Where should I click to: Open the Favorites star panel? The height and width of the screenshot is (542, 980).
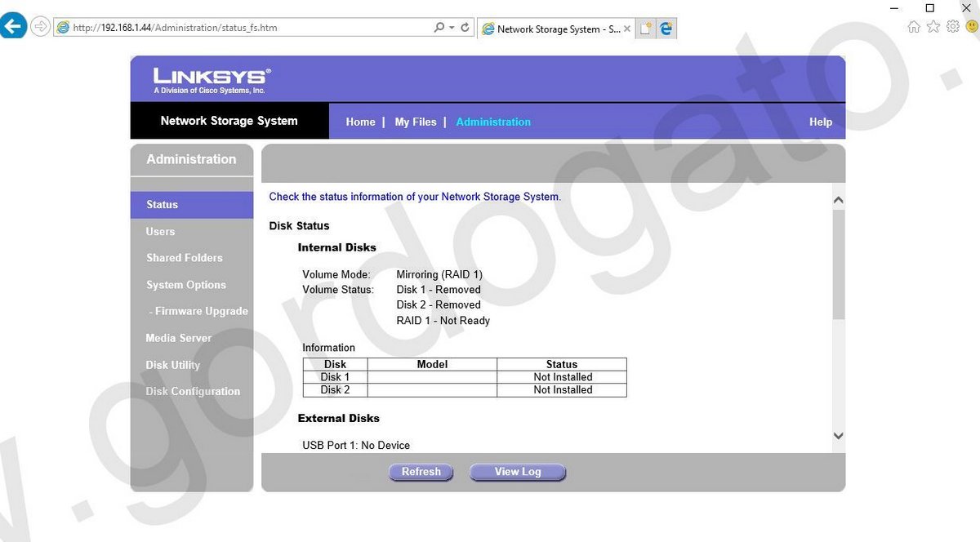pos(933,26)
